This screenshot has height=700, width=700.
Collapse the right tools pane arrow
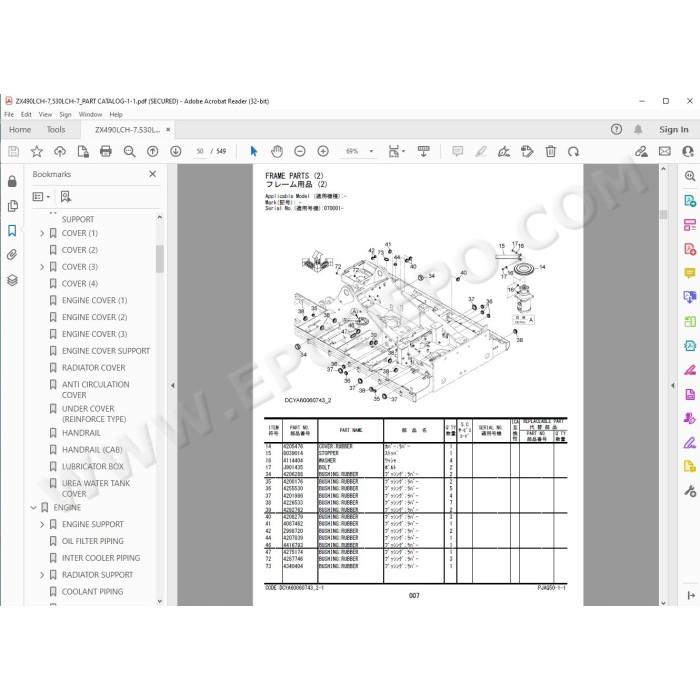click(673, 385)
